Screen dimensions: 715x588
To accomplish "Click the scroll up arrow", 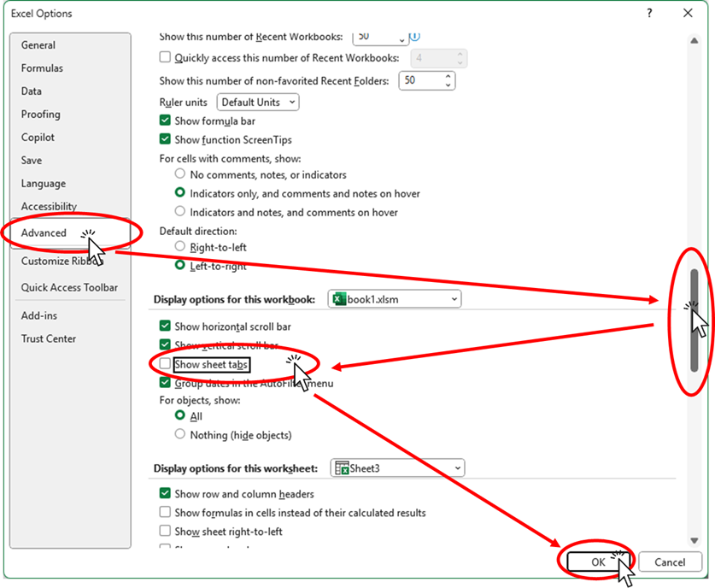I will [694, 41].
